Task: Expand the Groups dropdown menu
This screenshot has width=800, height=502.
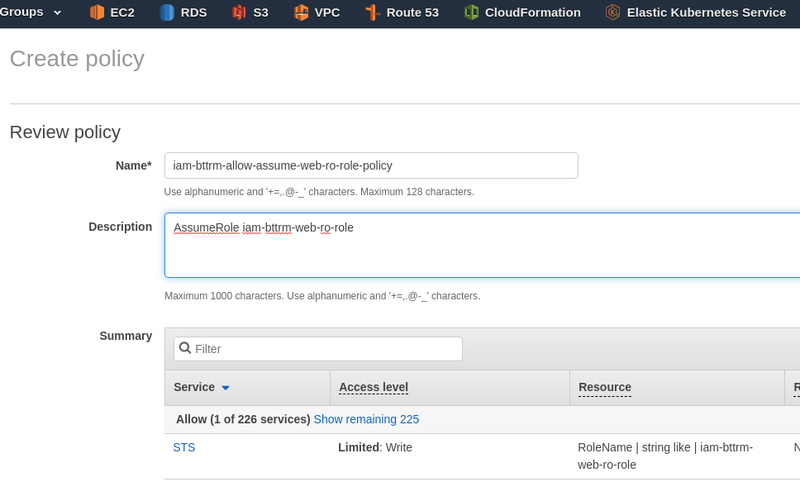Action: 31,12
